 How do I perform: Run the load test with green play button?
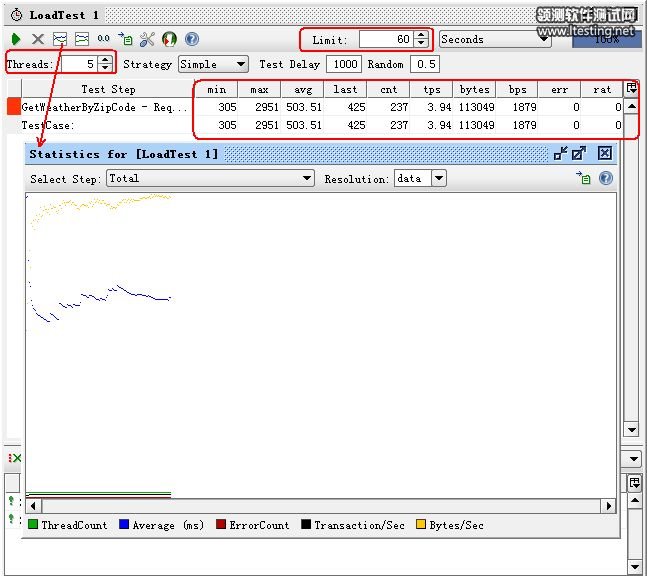click(x=16, y=39)
